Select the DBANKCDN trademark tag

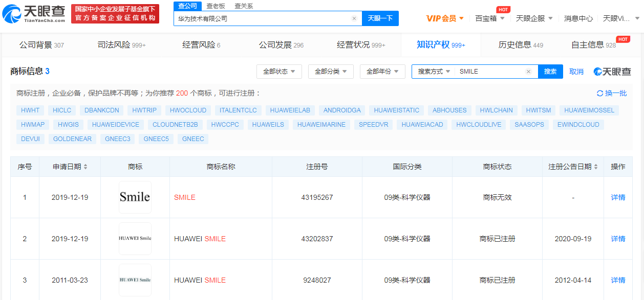point(102,110)
